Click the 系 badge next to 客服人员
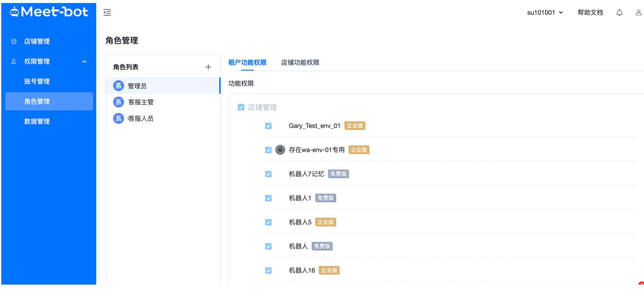Viewport: 644px width, 302px height. pyautogui.click(x=119, y=118)
